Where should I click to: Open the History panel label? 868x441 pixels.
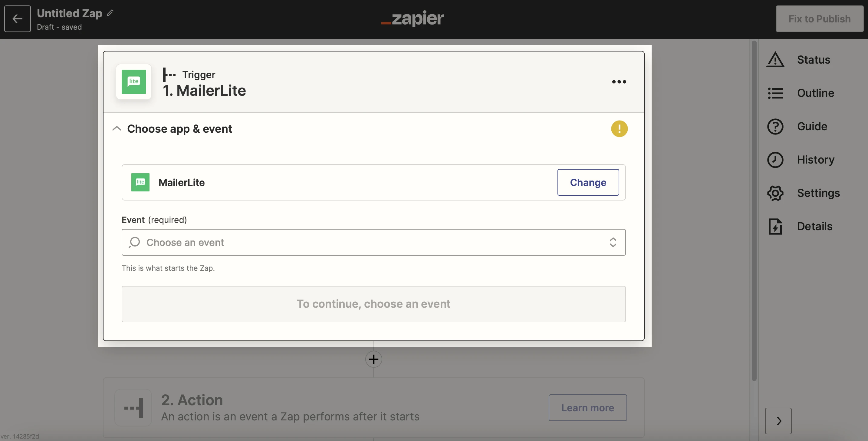[815, 160]
